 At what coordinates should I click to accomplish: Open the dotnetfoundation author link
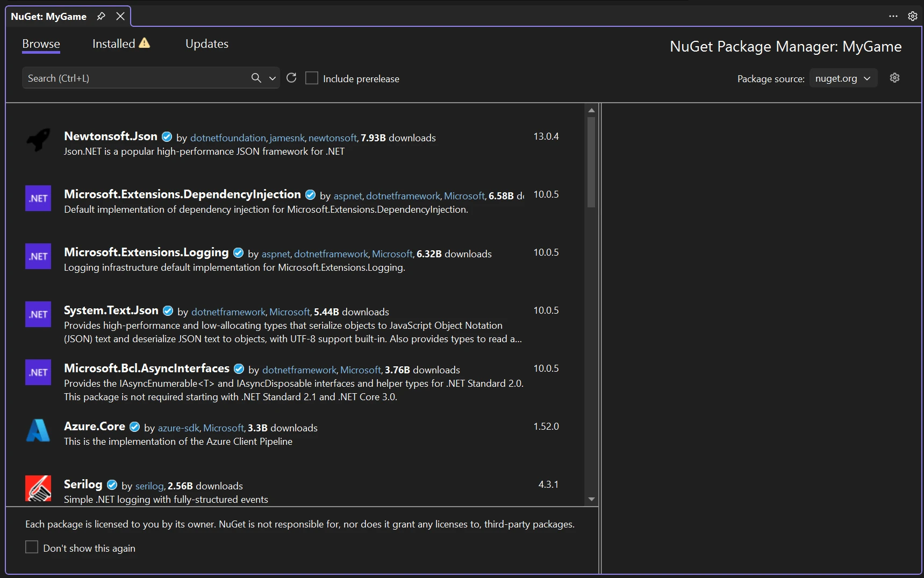coord(228,138)
